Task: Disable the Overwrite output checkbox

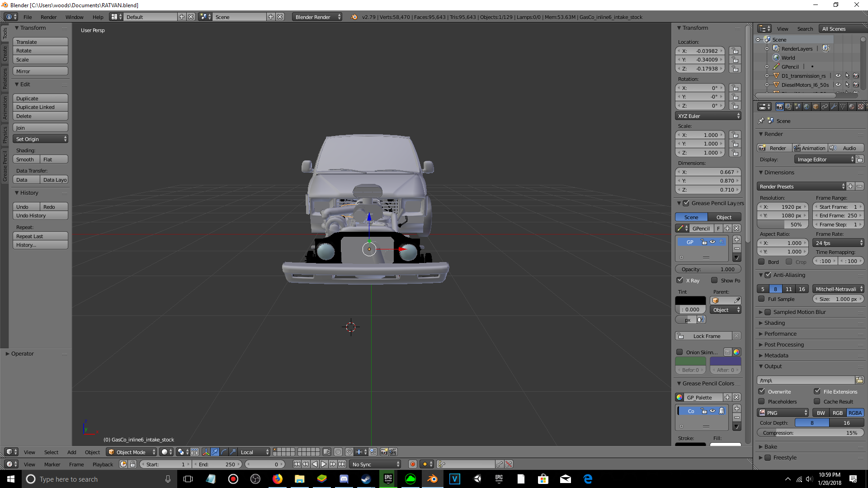Action: point(762,391)
